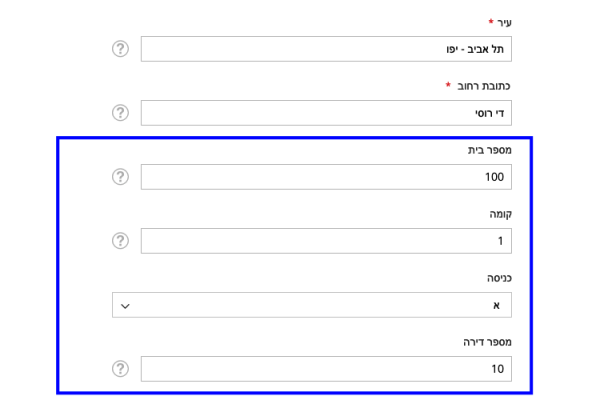Click the כתובת רחוב field containing די רוסי
Screen dimensions: 600x400
coord(326,113)
